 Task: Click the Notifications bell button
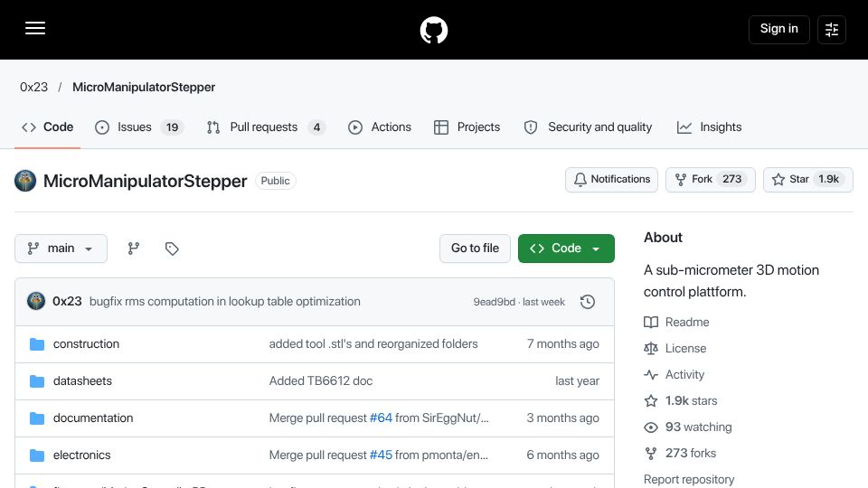[612, 179]
